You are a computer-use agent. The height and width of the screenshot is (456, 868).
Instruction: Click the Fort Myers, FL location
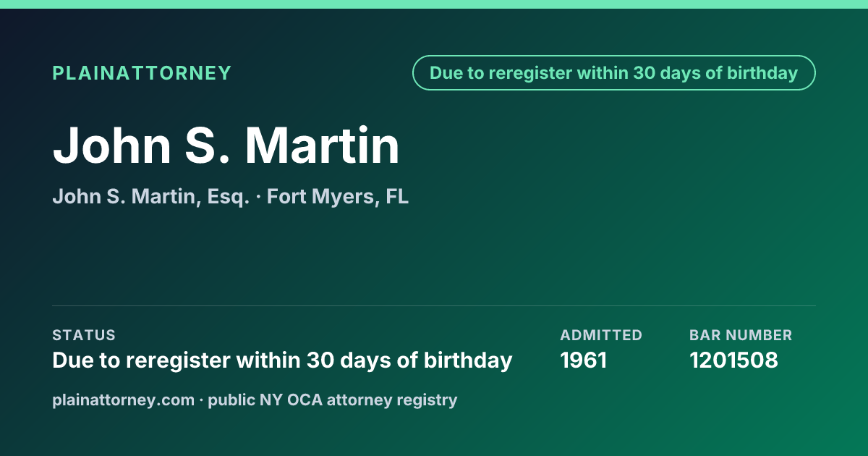click(x=338, y=197)
